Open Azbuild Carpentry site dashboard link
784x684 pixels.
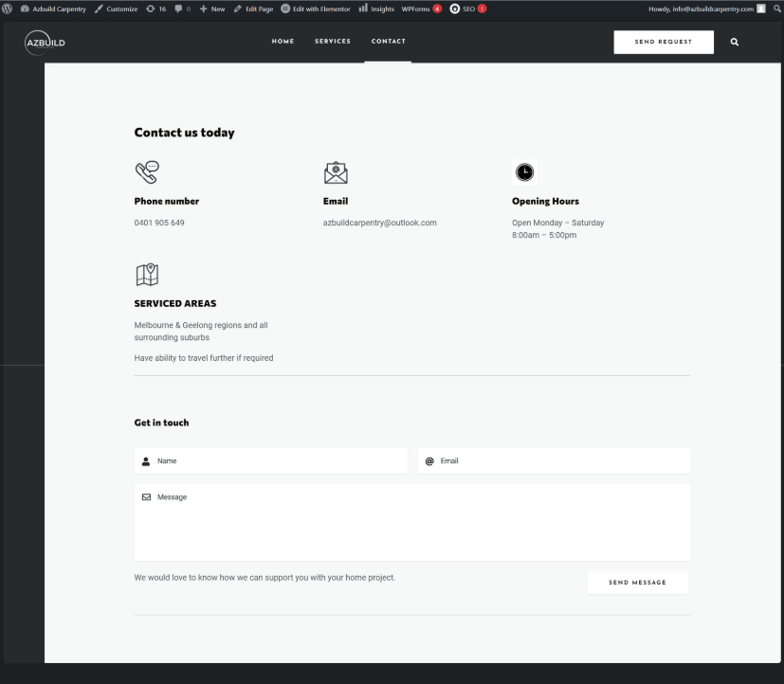click(x=53, y=9)
